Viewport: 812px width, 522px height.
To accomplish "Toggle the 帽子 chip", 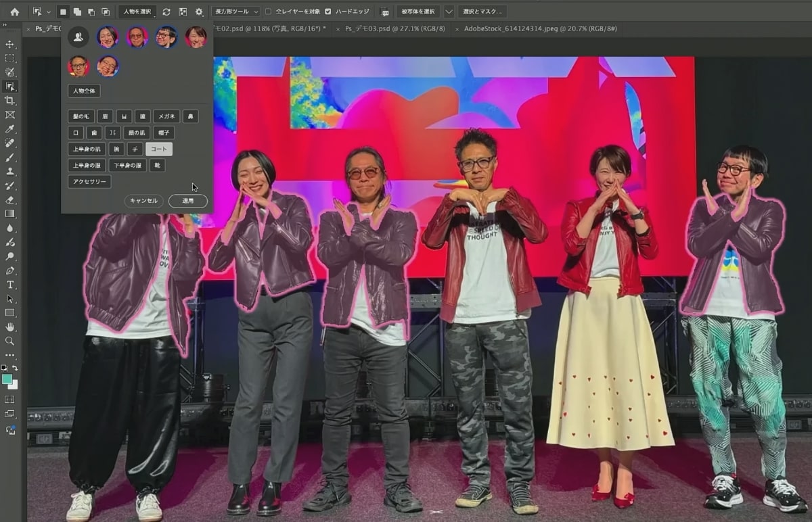I will tap(163, 133).
